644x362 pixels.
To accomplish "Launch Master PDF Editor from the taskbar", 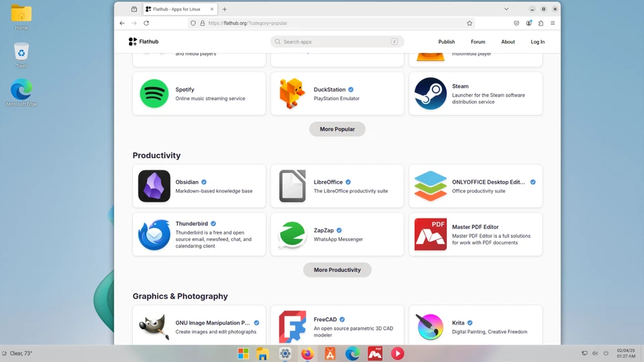I will 374,353.
